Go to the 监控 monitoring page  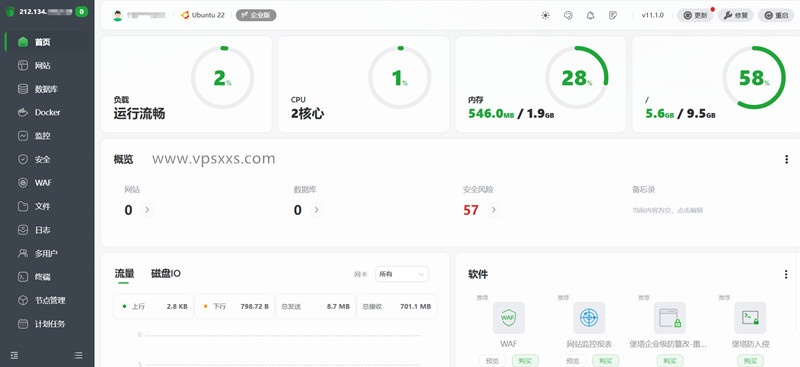47,136
